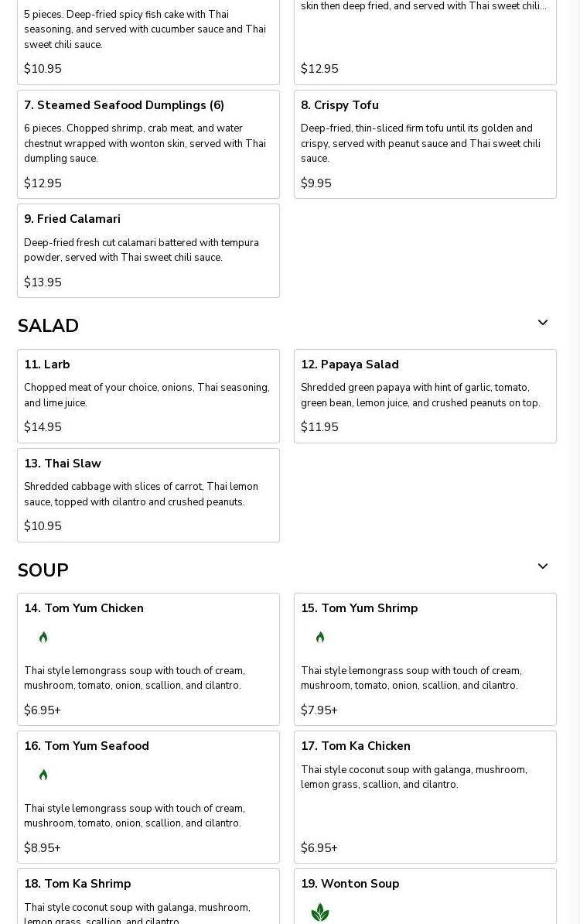Image resolution: width=580 pixels, height=924 pixels.
Task: Click the vegetarian leaf icon under Wonton Soup
Action: pyautogui.click(x=320, y=912)
